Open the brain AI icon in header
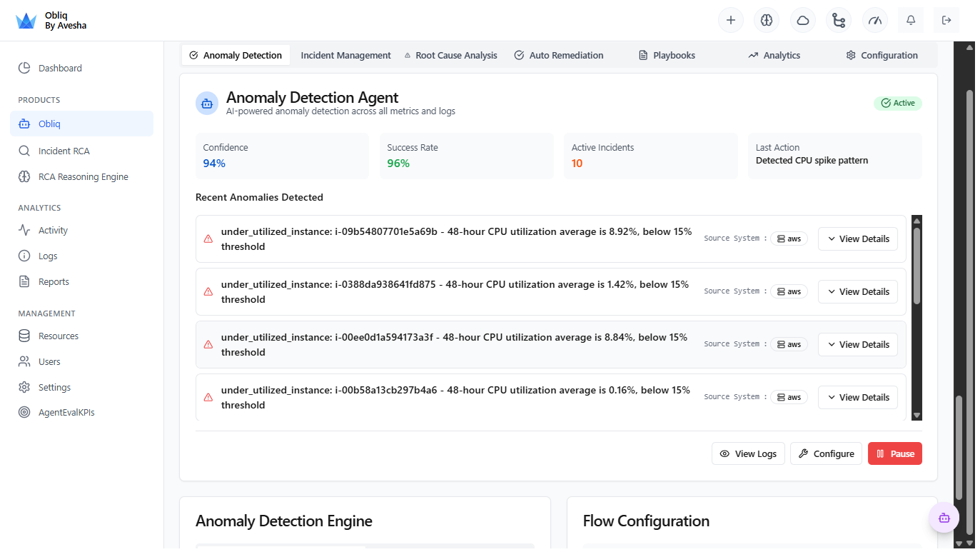 767,20
